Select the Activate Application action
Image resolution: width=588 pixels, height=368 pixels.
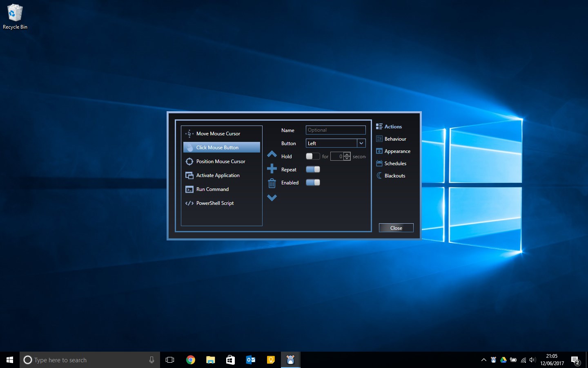(218, 175)
